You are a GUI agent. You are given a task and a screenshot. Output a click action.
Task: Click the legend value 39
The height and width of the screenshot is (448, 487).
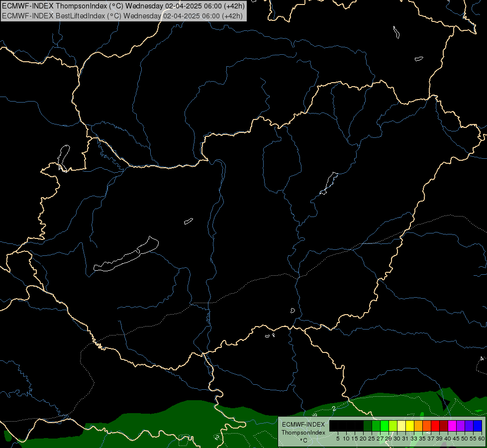439,439
